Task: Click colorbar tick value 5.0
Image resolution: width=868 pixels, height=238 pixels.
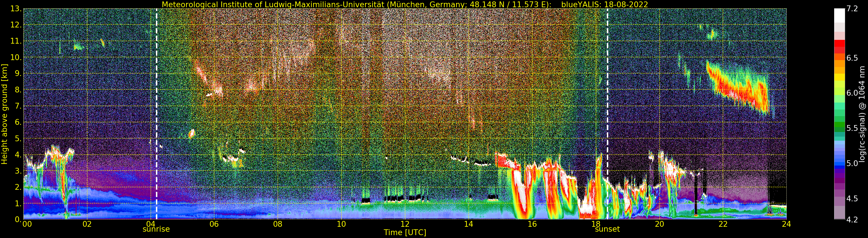Action: pyautogui.click(x=852, y=163)
